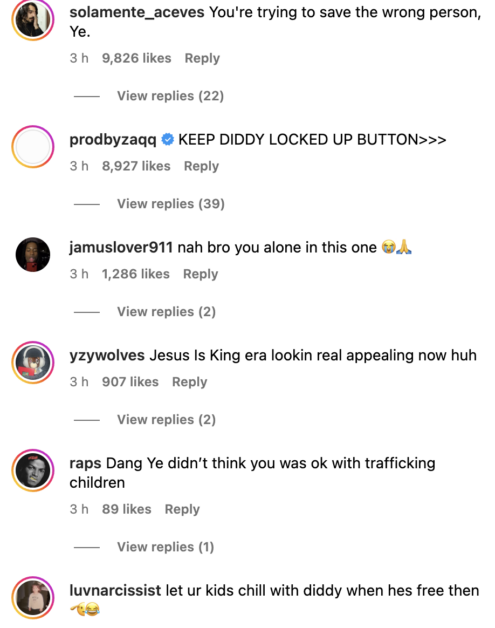Screen dimensions: 495x628
Task: Reply to solamente_aceves comment
Action: coord(202,58)
